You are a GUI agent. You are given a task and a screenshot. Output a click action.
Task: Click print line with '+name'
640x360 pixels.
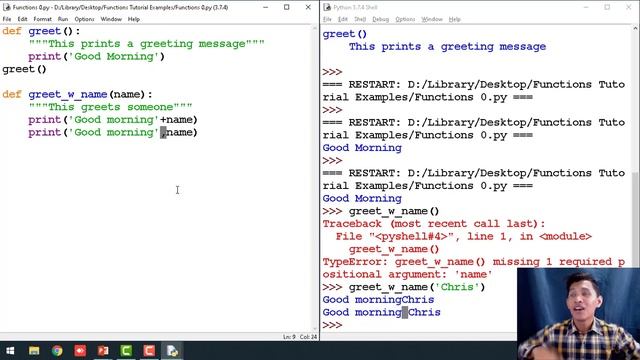[113, 120]
